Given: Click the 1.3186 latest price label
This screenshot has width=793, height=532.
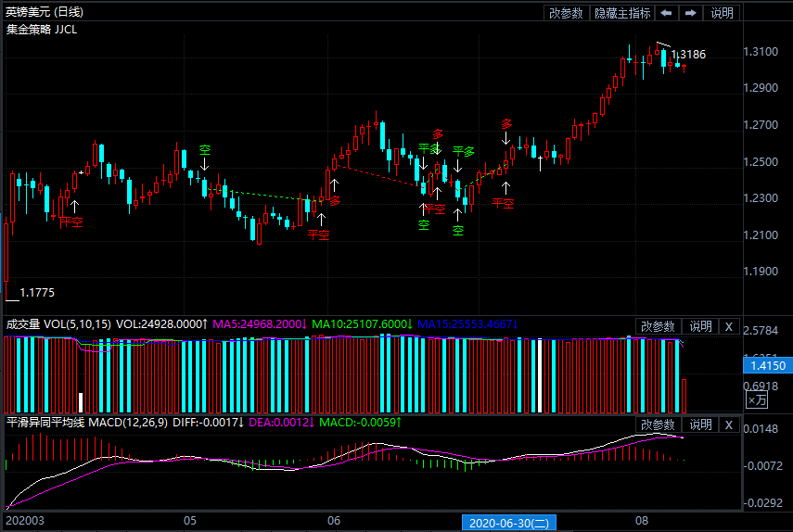Looking at the screenshot, I should point(688,55).
